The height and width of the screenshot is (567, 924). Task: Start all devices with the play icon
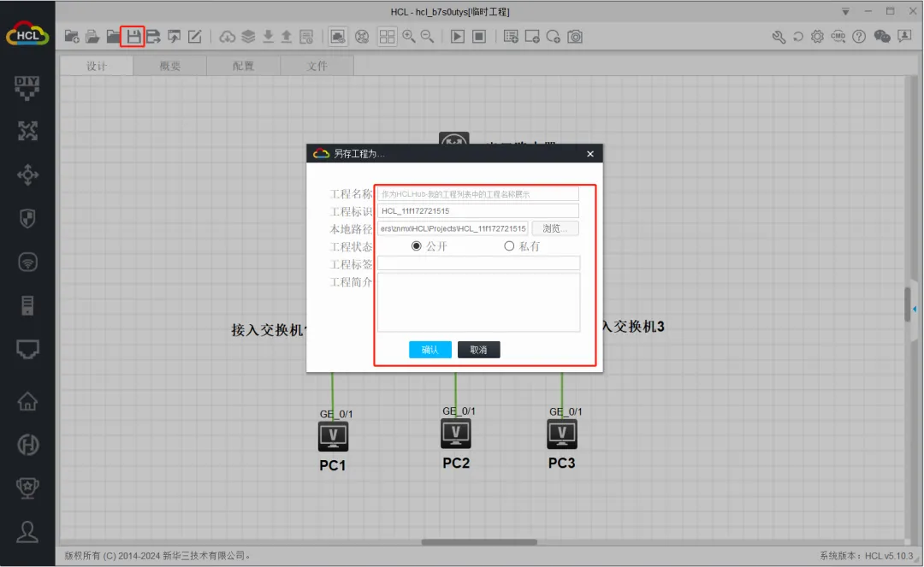click(457, 37)
